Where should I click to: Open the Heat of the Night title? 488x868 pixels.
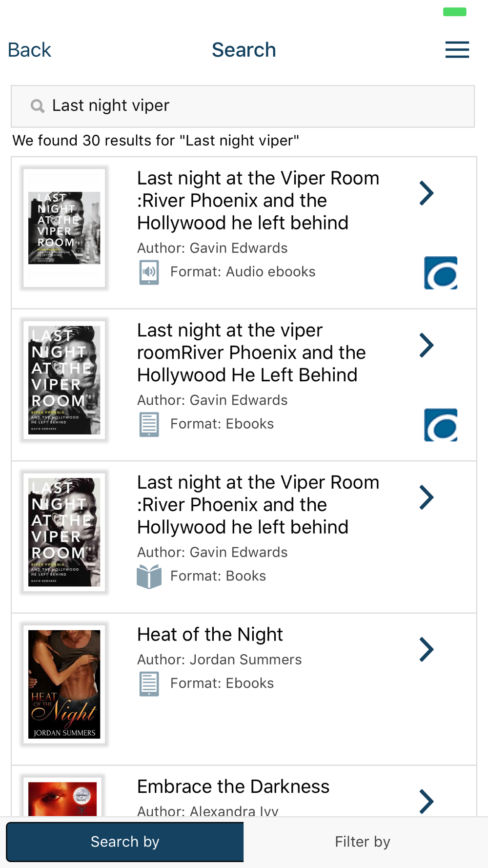tap(210, 635)
